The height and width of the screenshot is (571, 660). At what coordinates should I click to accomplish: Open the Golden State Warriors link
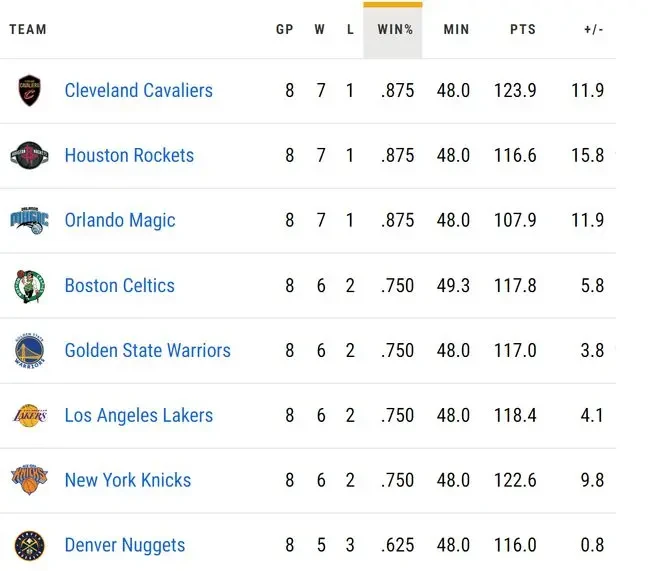pyautogui.click(x=148, y=350)
